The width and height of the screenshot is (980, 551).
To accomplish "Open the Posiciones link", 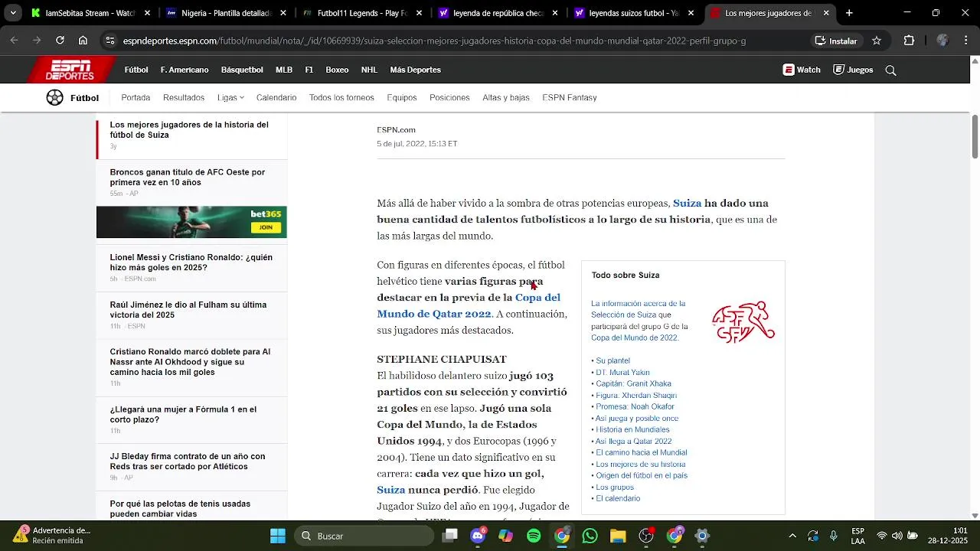I will tap(449, 97).
